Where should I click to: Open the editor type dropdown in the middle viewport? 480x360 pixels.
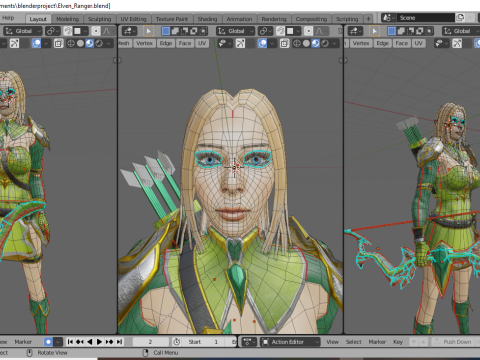tap(129, 31)
